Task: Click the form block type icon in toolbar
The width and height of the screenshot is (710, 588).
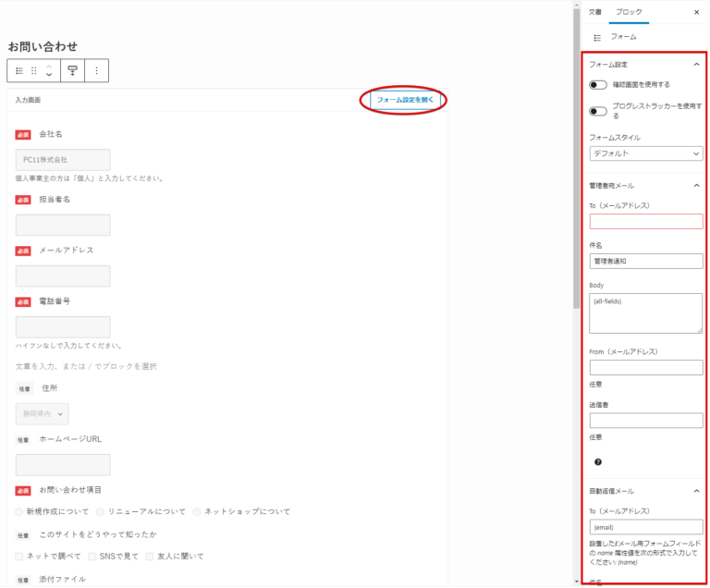Action: [19, 70]
